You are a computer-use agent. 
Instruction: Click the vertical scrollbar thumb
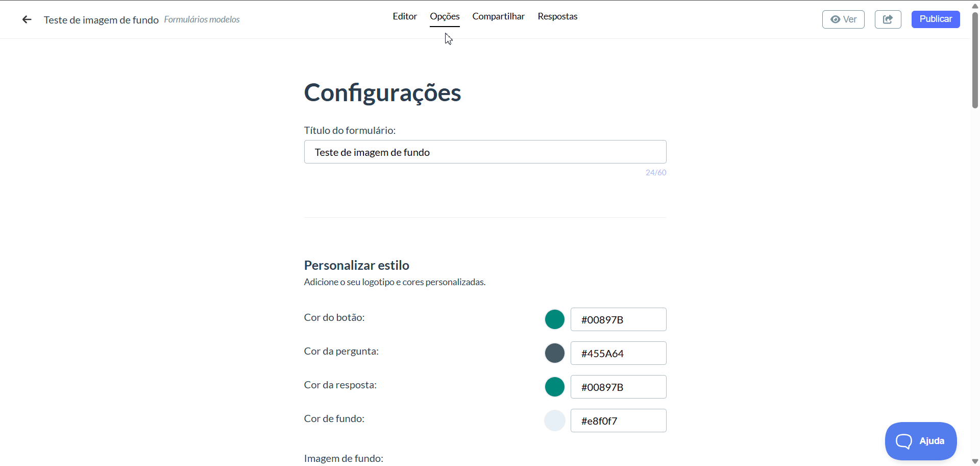975,60
